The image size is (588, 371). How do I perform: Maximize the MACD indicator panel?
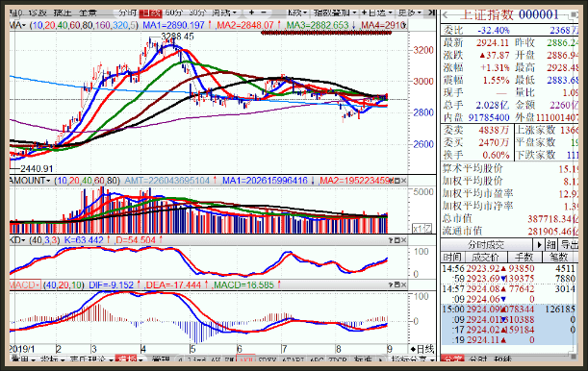click(x=397, y=285)
